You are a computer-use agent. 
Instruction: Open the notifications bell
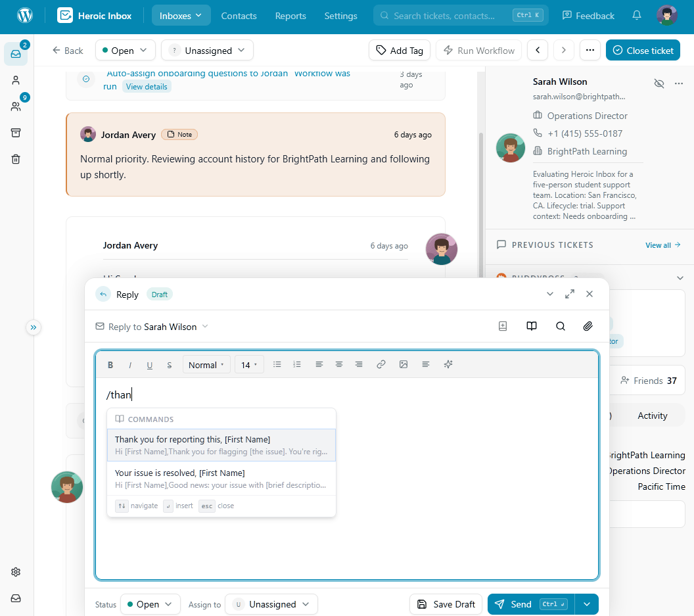coord(636,16)
